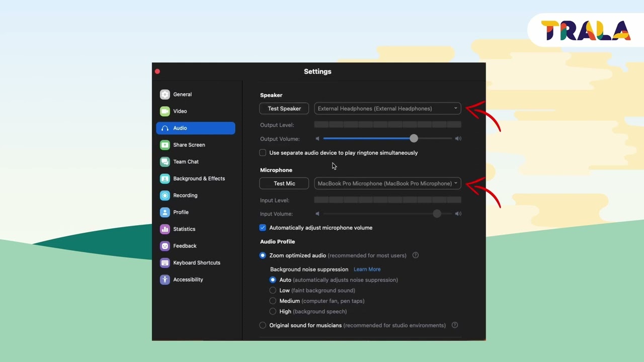
Task: Click help icon next to Zoom optimized audio
Action: 416,255
